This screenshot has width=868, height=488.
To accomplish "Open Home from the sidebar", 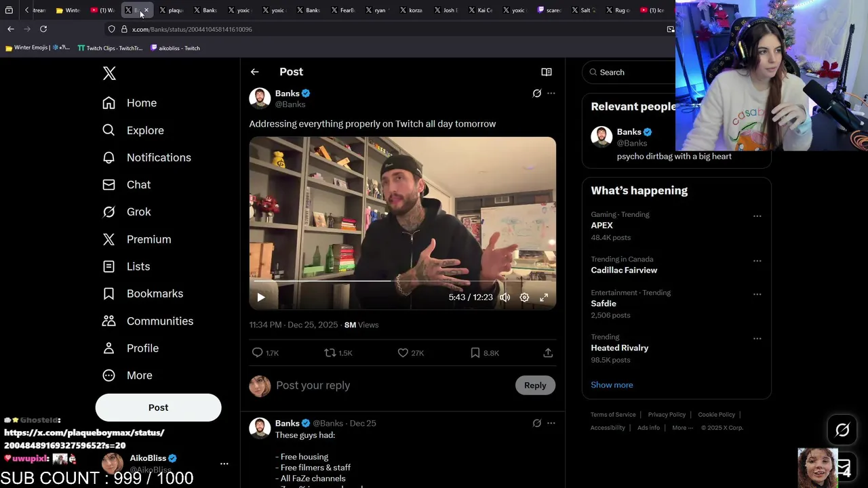I will click(130, 103).
